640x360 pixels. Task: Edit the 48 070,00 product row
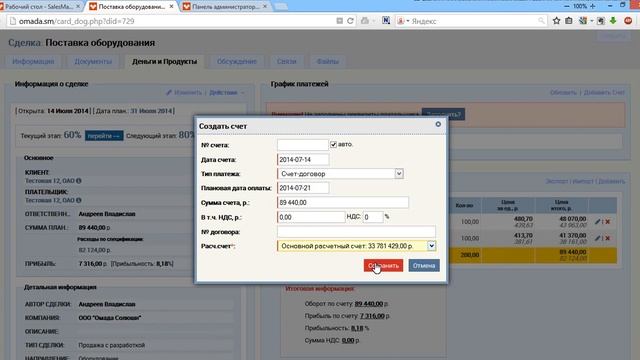[x=598, y=221]
